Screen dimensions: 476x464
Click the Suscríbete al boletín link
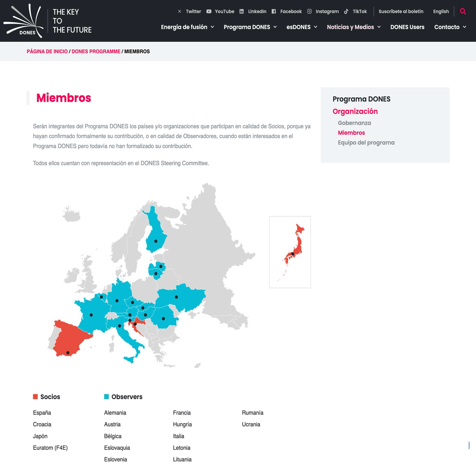(x=401, y=11)
